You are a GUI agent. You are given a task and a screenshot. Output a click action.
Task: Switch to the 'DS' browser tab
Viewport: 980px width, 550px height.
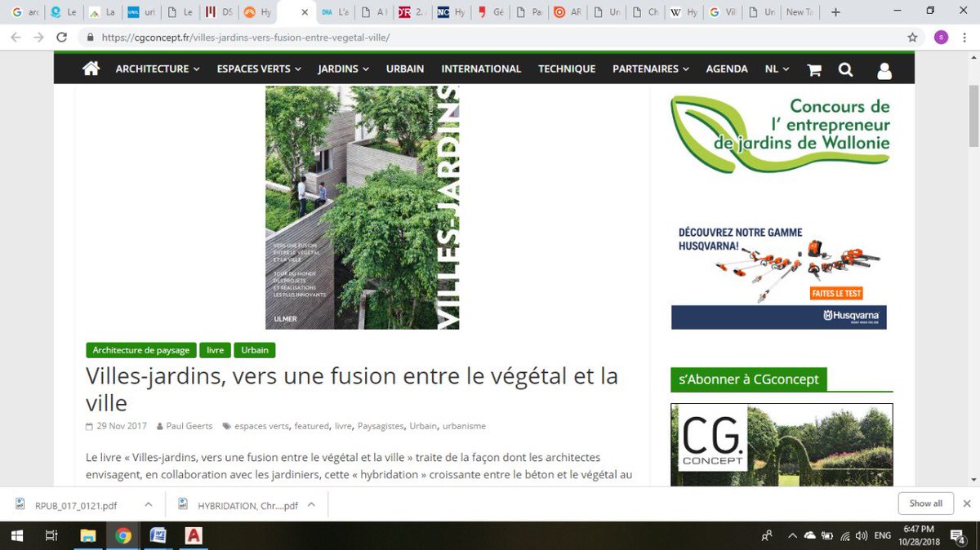tap(219, 12)
